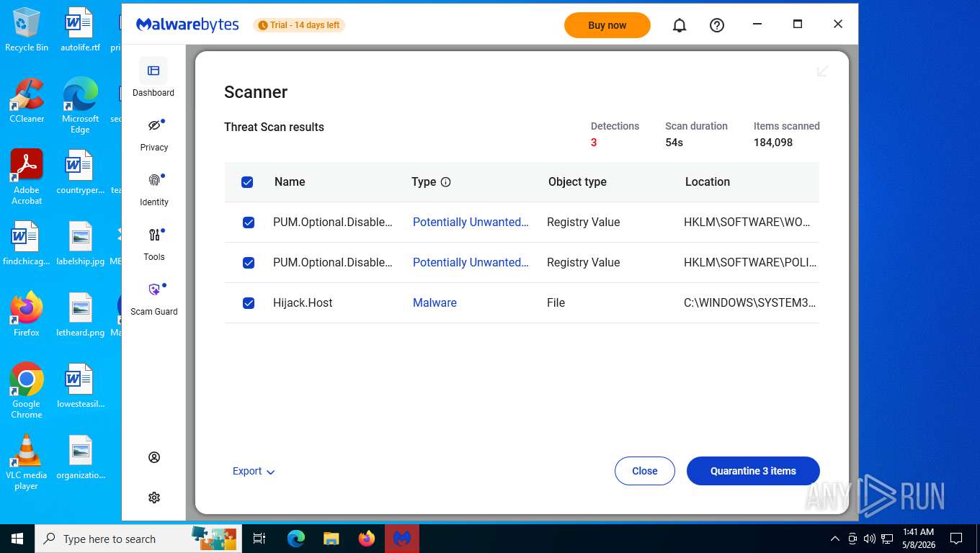Open the action center notifications

pos(956,539)
